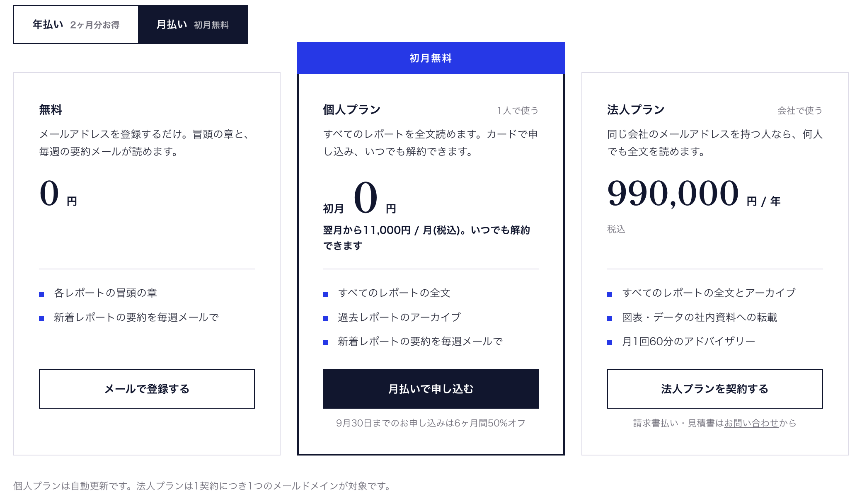Click 法人プランを契約する button
The width and height of the screenshot is (862, 504).
pyautogui.click(x=715, y=389)
